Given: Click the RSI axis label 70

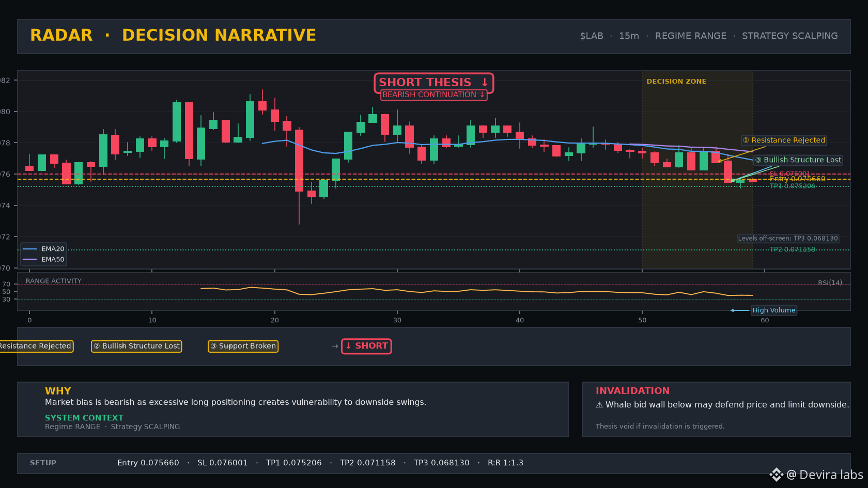Looking at the screenshot, I should coord(6,285).
